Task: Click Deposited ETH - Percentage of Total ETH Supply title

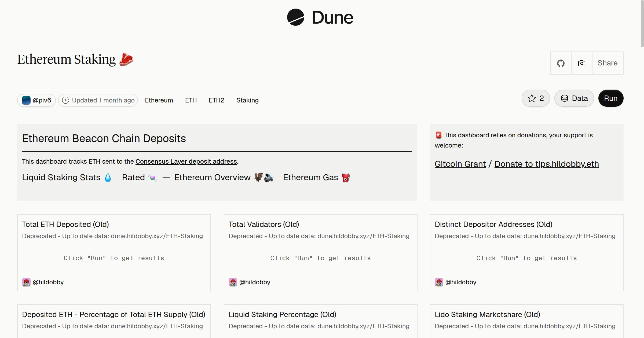Action: coord(114,314)
